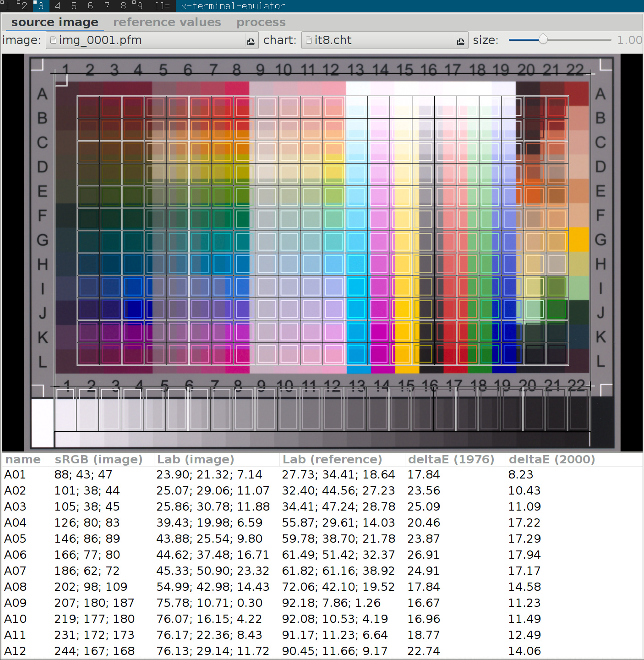Image resolution: width=644 pixels, height=660 pixels.
Task: Click deltaE 2000 value 14.58
Action: click(524, 587)
